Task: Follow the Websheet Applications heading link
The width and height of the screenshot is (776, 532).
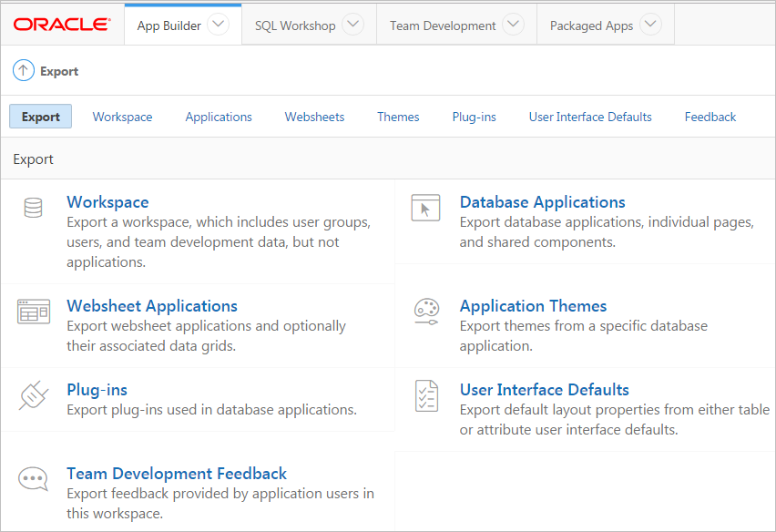Action: pos(152,306)
